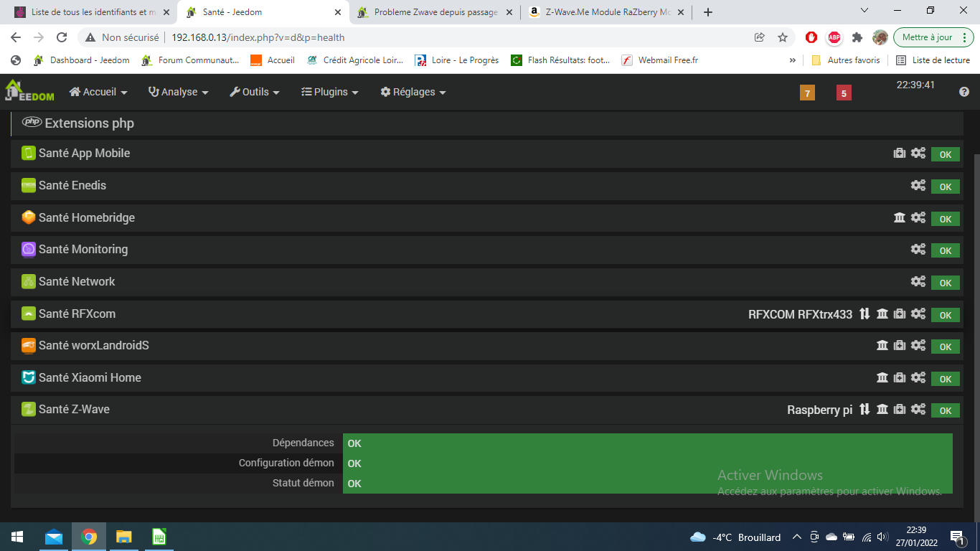
Task: Click the bank building icon on Santé Z-Wave row
Action: (882, 409)
